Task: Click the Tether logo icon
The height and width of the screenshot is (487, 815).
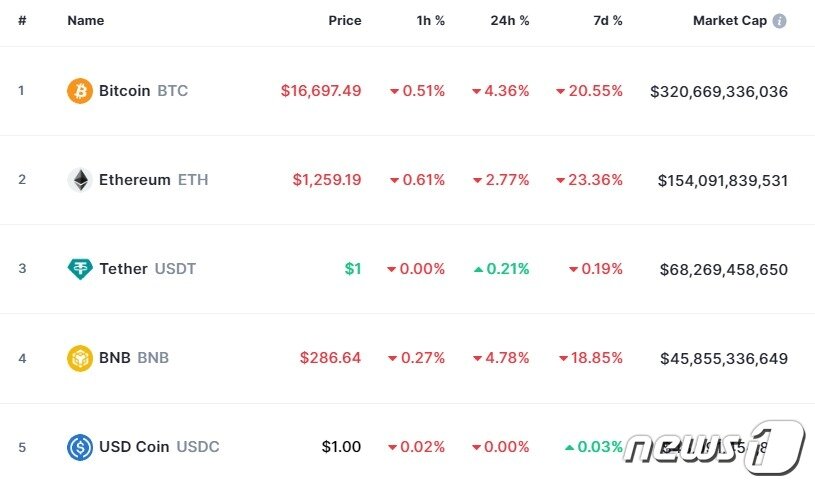Action: tap(80, 269)
